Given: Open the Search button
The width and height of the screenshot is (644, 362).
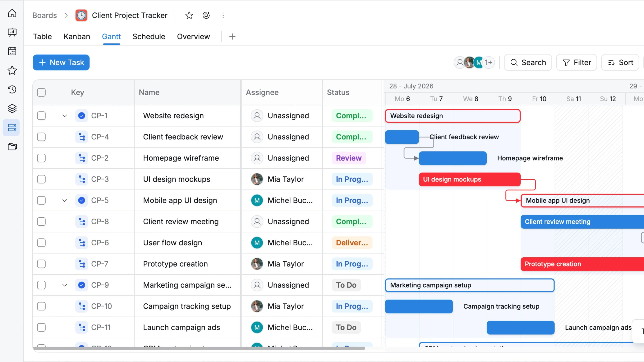Looking at the screenshot, I should 528,62.
